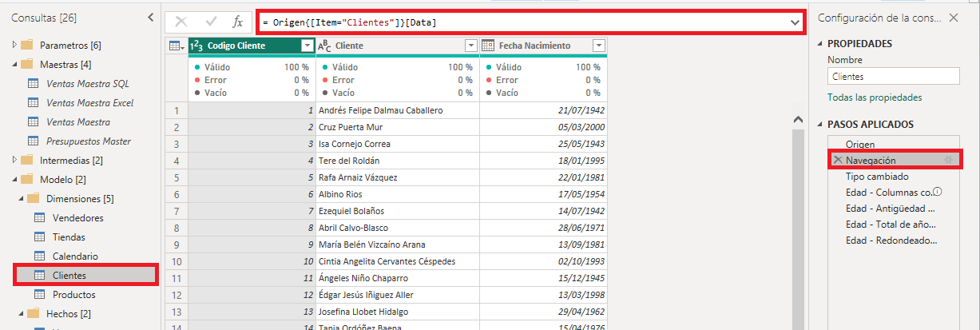
Task: Click the Intermedias folder icon
Action: [26, 160]
